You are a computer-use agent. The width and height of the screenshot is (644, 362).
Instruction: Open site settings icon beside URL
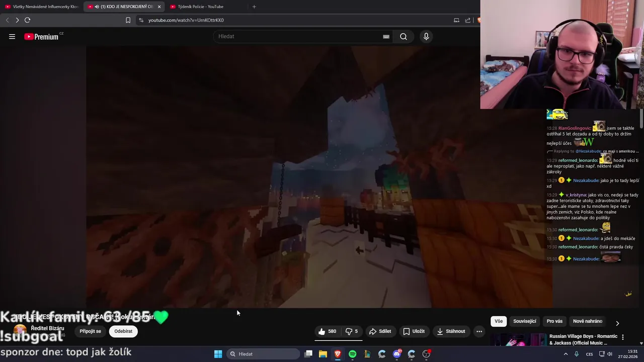coord(141,20)
